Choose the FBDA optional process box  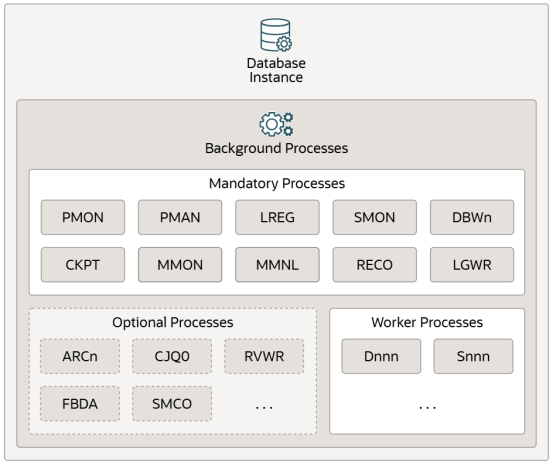[80, 404]
